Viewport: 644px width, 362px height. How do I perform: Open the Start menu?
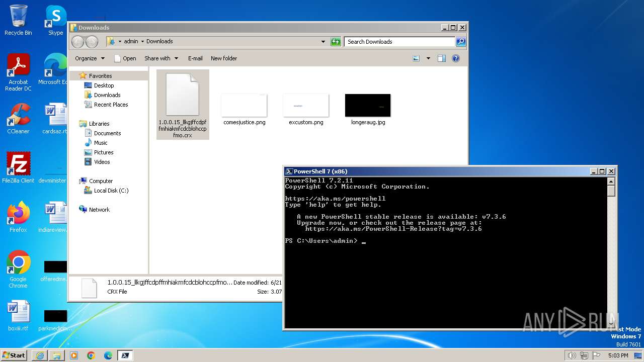pos(14,355)
